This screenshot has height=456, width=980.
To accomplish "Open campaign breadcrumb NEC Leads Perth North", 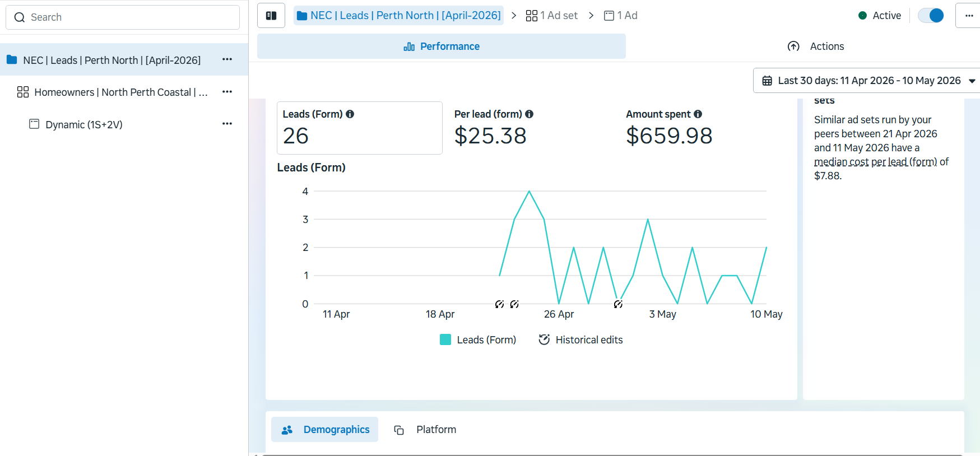I will click(x=398, y=16).
